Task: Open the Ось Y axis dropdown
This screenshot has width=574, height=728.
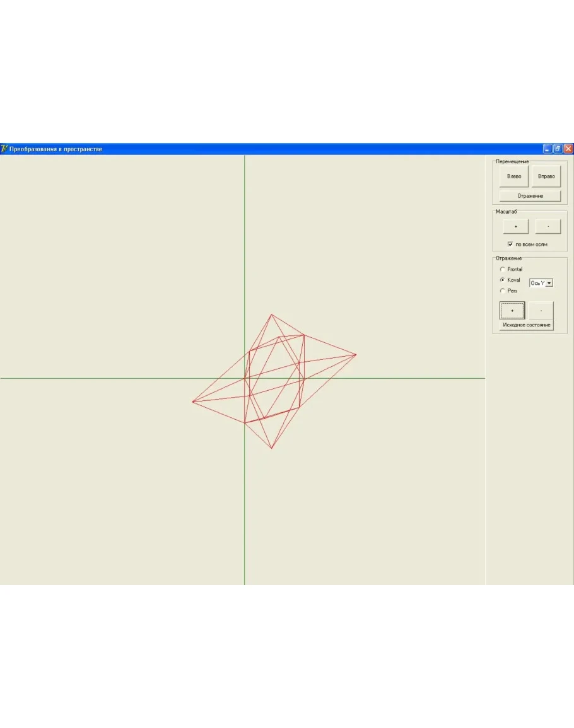Action: coord(549,284)
